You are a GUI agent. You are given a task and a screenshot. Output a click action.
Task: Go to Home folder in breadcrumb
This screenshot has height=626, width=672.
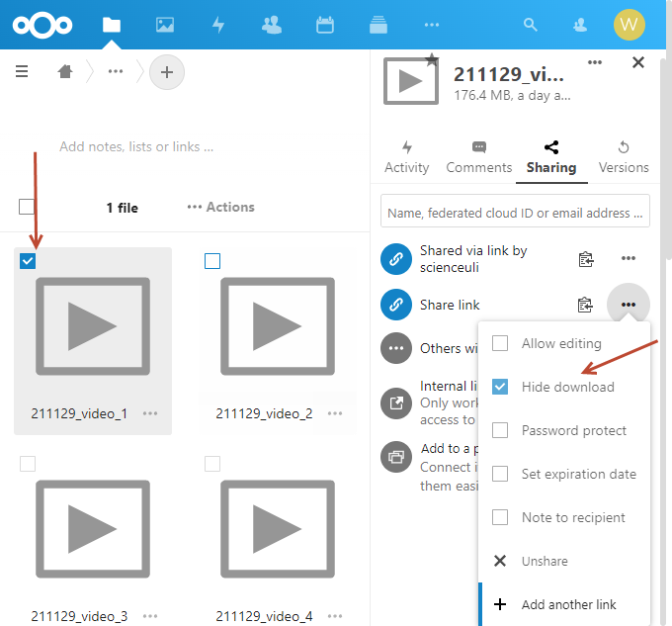65,72
